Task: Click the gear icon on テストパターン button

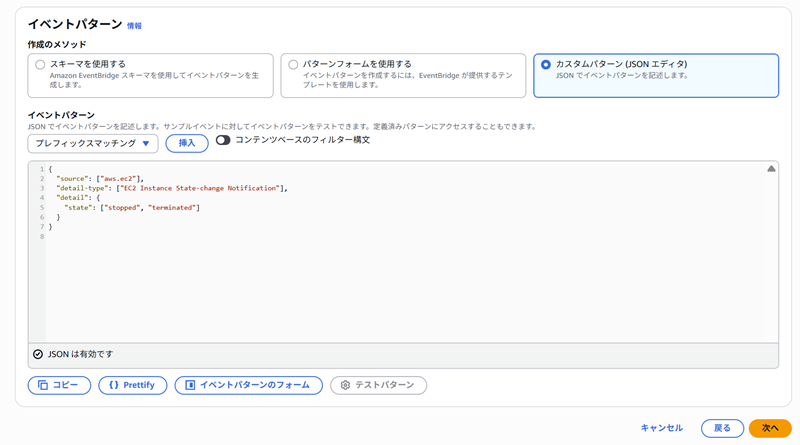Action: click(345, 385)
